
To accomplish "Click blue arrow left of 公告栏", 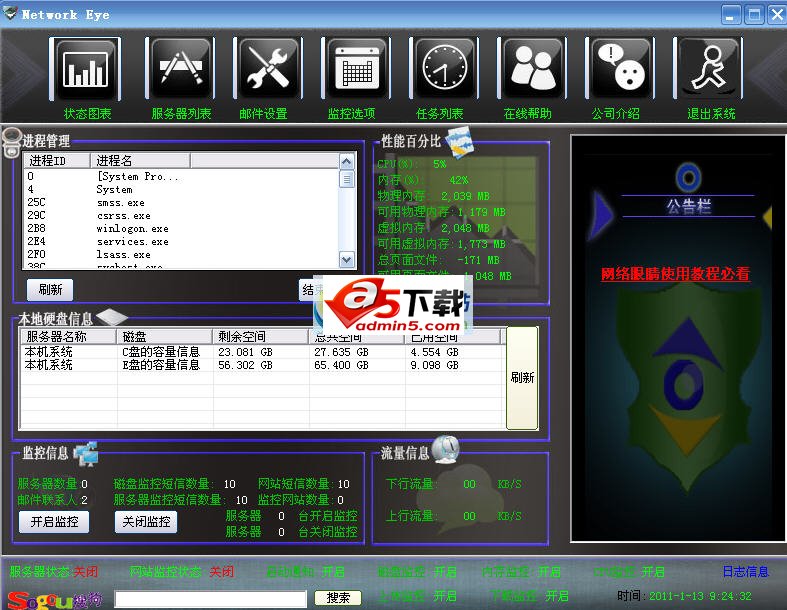I will (602, 214).
